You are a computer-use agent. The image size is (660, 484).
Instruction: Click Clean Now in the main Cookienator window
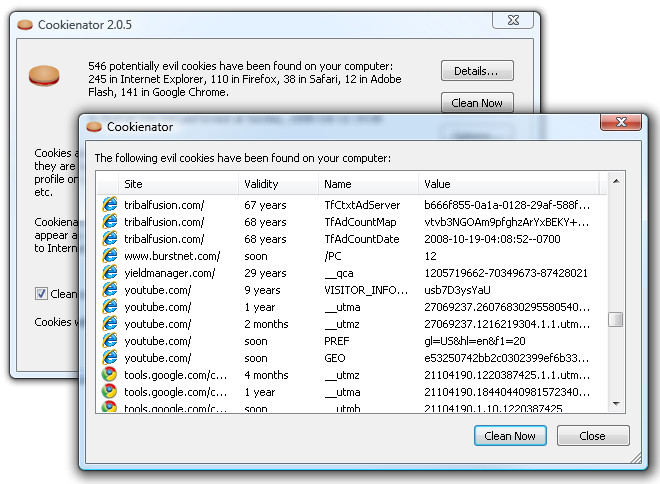point(477,103)
